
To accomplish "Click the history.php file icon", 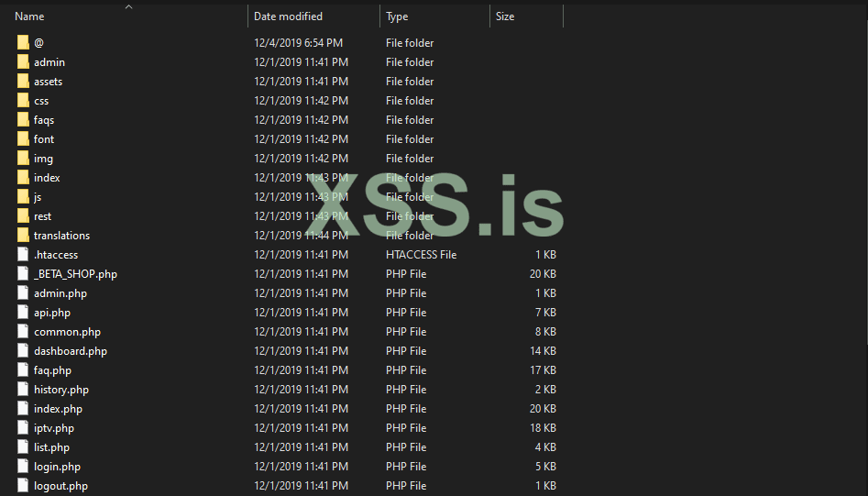I will [23, 390].
